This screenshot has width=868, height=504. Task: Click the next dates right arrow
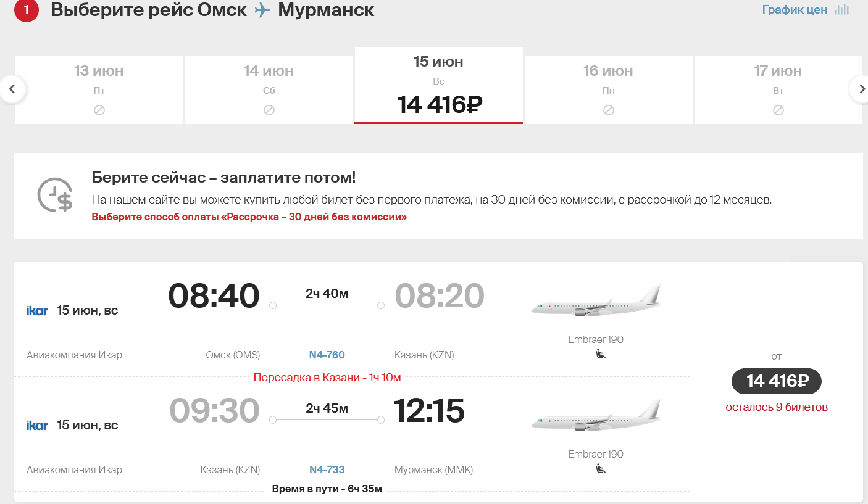pos(861,89)
